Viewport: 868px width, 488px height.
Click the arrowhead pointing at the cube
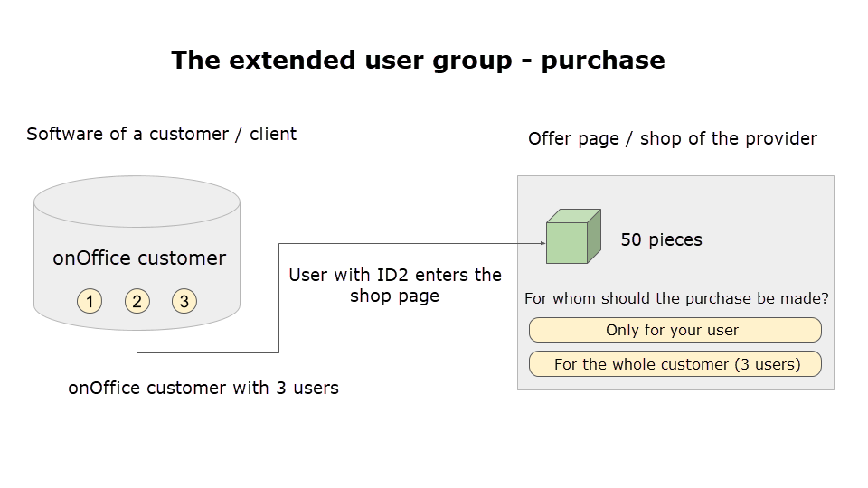tap(542, 243)
